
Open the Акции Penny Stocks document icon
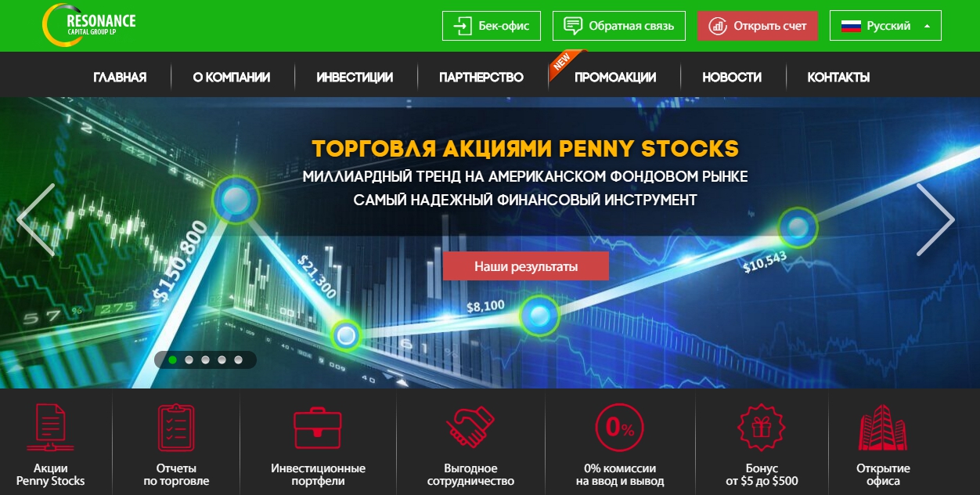pos(50,427)
